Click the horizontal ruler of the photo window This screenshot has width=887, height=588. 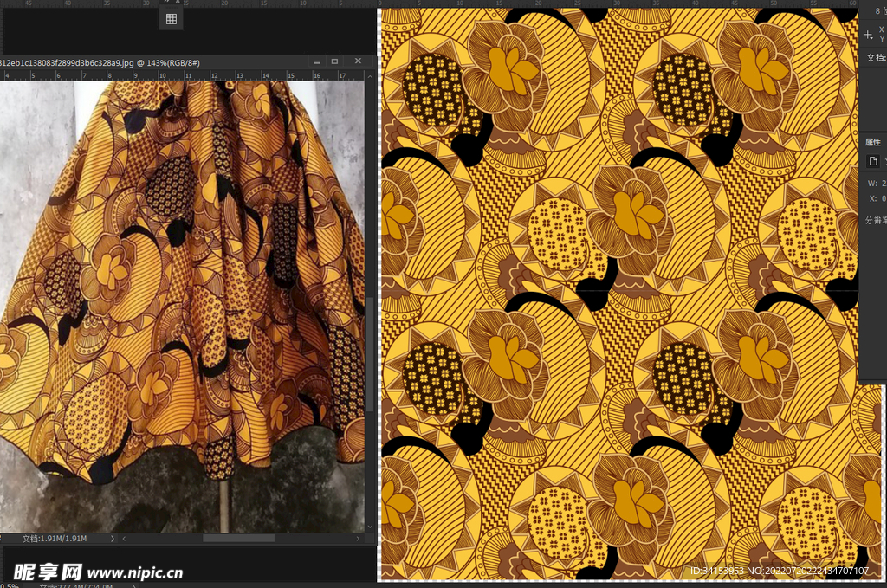point(182,75)
